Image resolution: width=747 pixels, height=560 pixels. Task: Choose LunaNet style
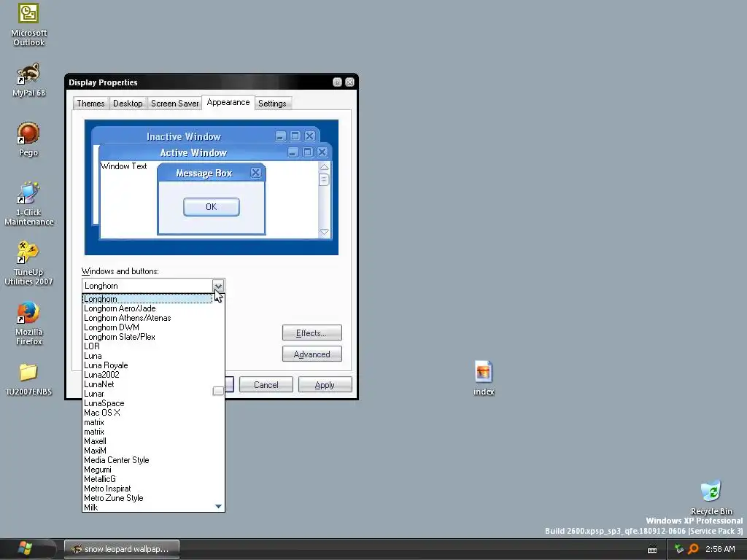coord(147,384)
